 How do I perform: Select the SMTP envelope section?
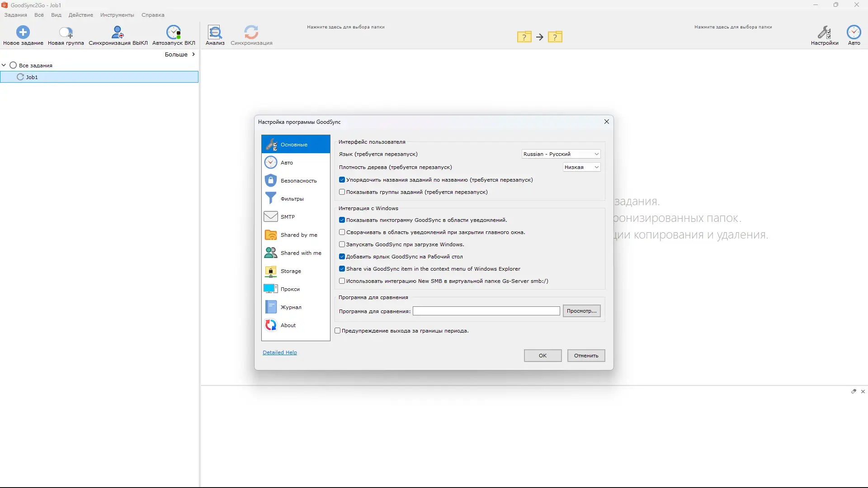(x=271, y=216)
